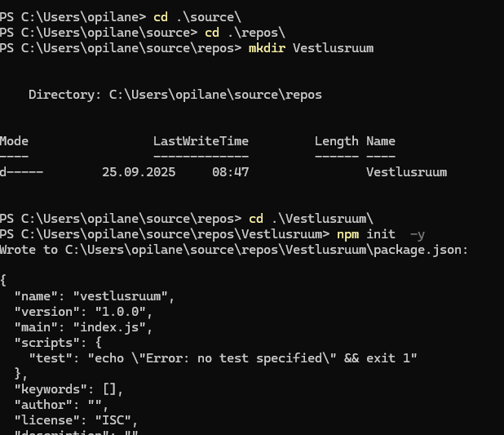Click the "d-----" mode value

point(21,172)
